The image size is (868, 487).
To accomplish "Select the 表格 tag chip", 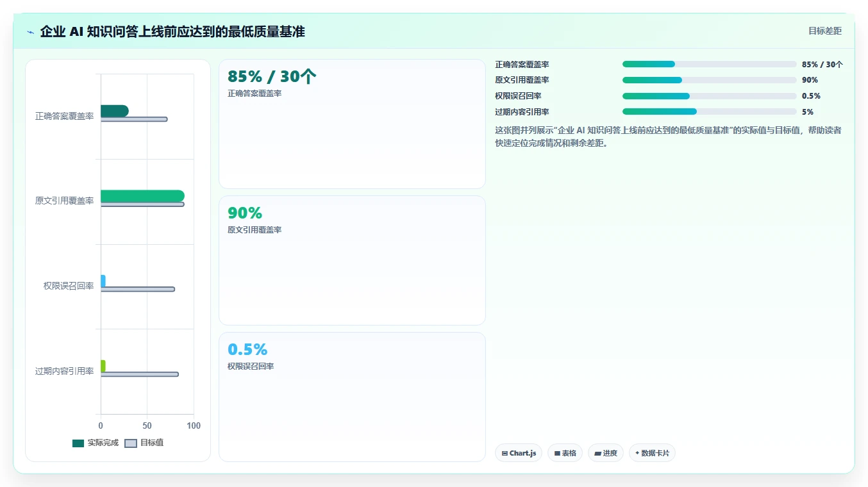I will point(565,453).
